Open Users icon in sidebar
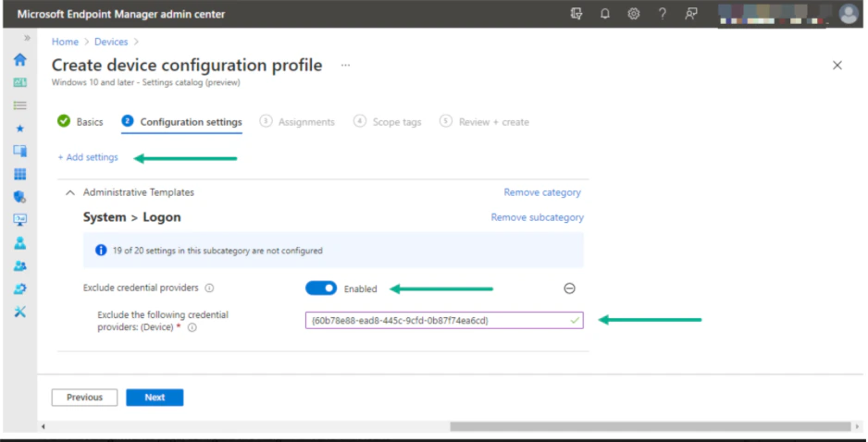This screenshot has width=868, height=442. (x=20, y=243)
